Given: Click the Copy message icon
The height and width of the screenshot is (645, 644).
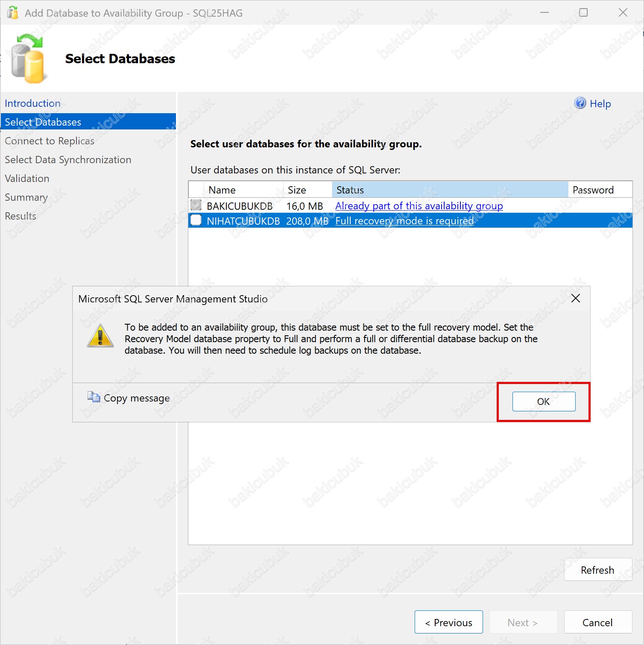Looking at the screenshot, I should (x=94, y=397).
